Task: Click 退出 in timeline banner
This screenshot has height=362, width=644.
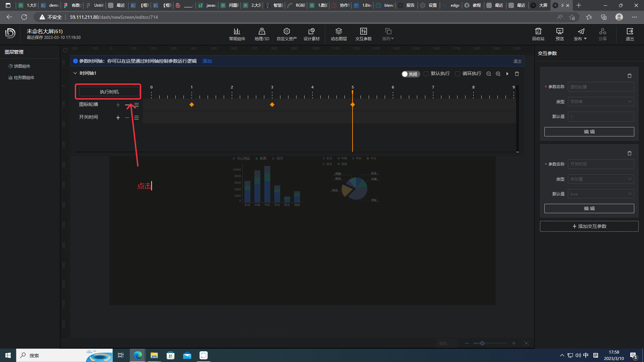Action: tap(517, 61)
